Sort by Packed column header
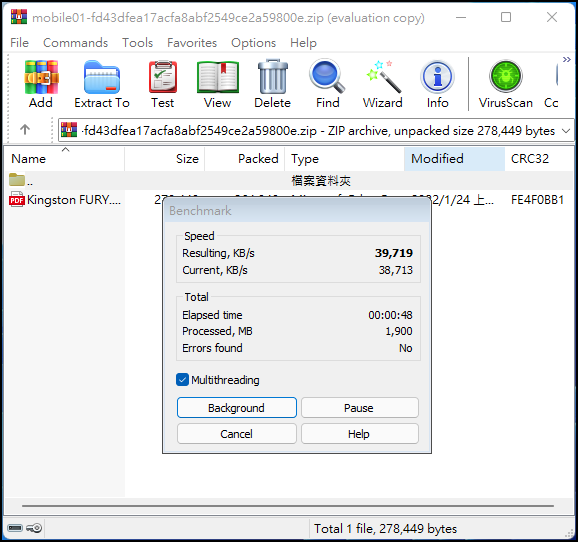This screenshot has height=542, width=578. coord(245,159)
